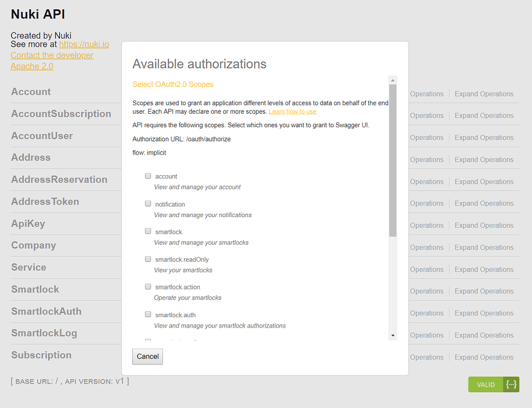The image size is (532, 408).
Task: Click Expand Operations for AccountUser row
Action: [484, 138]
